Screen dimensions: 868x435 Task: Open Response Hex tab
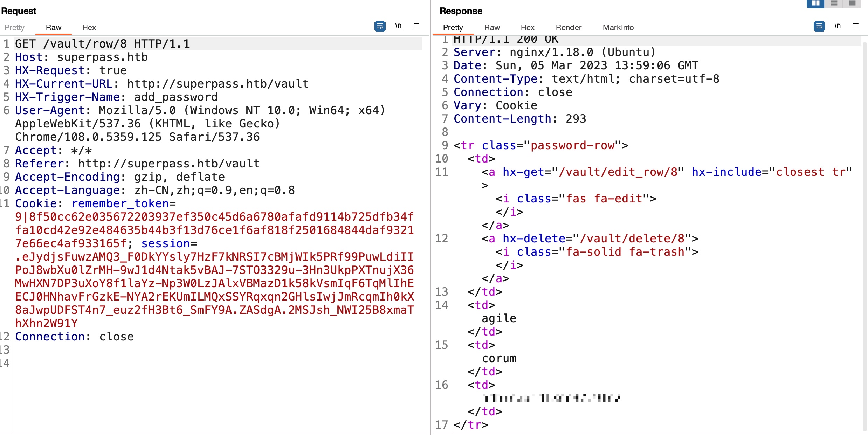[x=528, y=27]
